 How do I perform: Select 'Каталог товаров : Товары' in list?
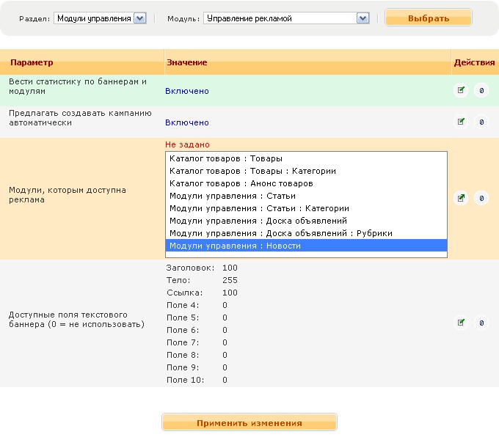226,158
